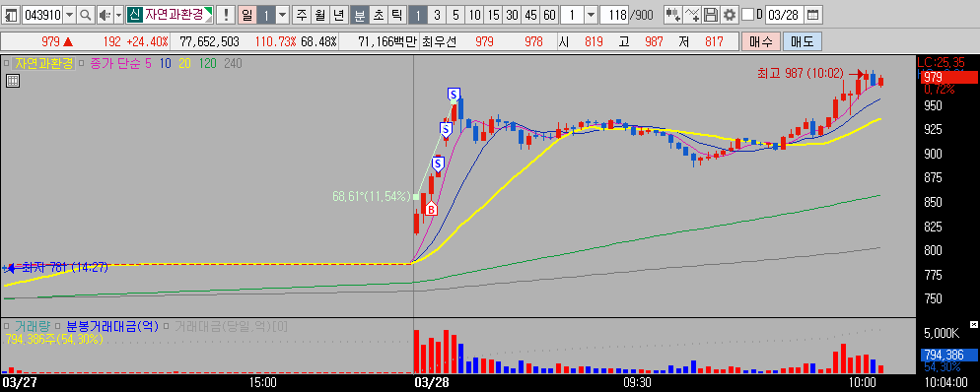Click the gray 240-period moving average legend
Image resolution: width=980 pixels, height=392 pixels.
tap(233, 63)
